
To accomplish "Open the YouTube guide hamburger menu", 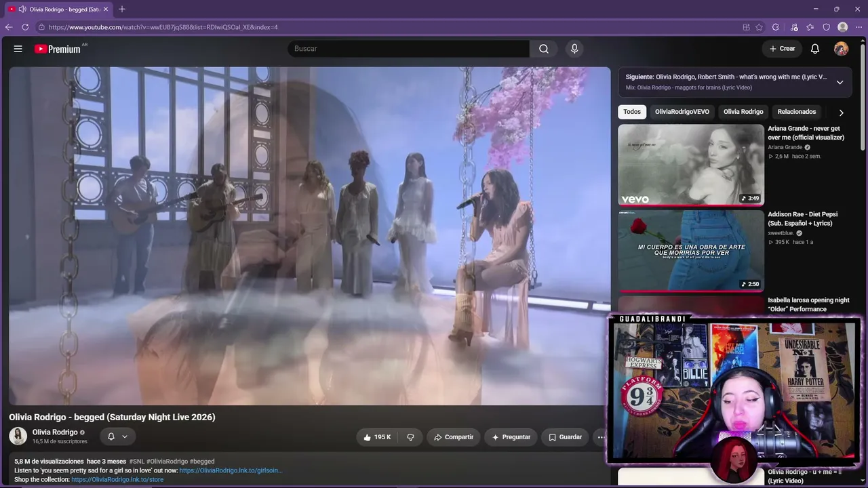I will click(x=18, y=49).
